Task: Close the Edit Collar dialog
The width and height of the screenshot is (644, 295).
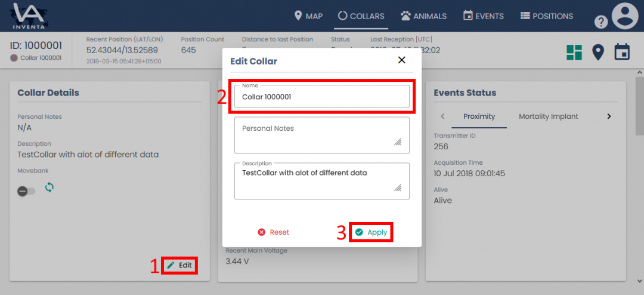Action: click(401, 60)
